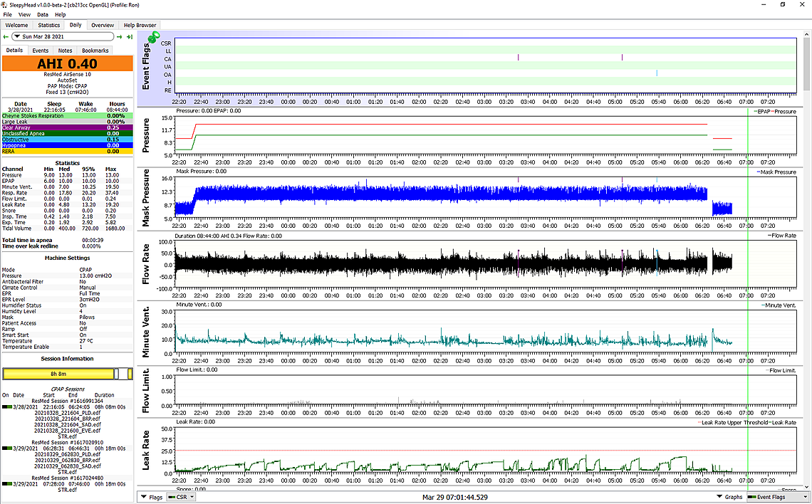Screen dimensions: 812x504
Task: Switch to the Overview tab
Action: point(103,25)
